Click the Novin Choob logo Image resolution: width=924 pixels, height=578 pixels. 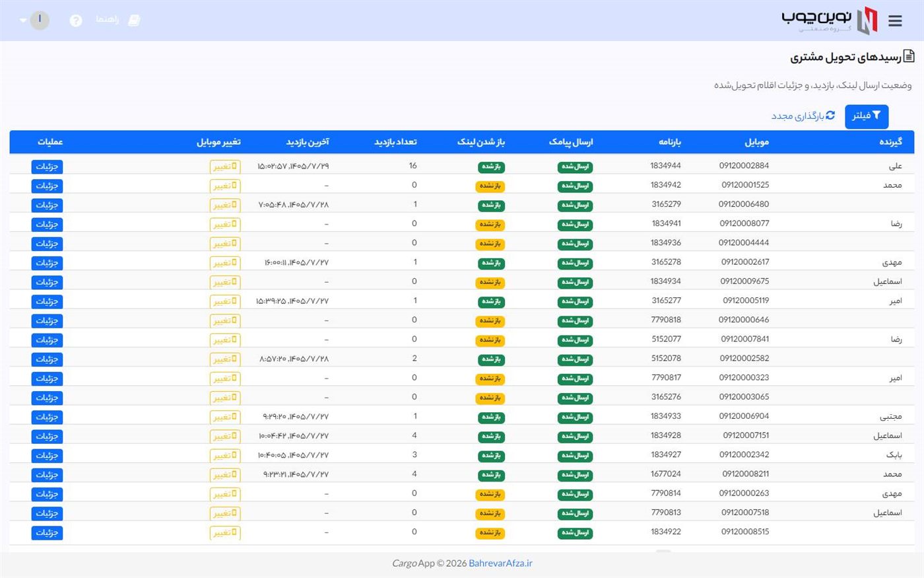pos(830,20)
